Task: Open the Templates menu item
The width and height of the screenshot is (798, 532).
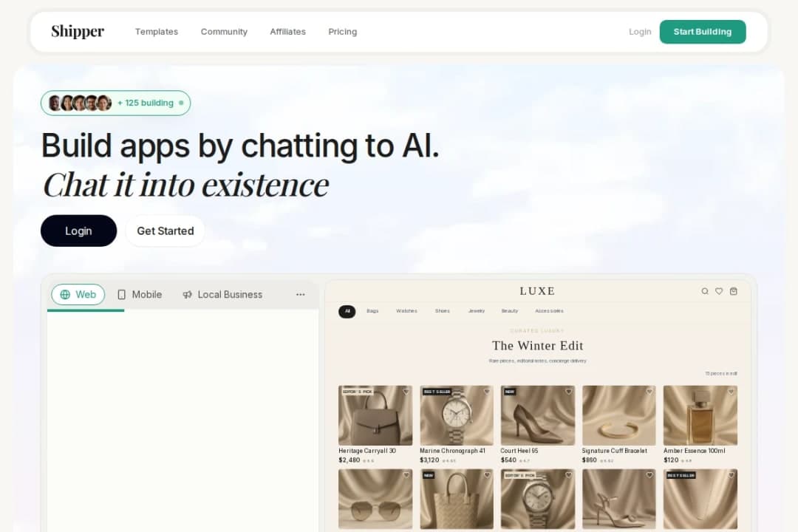Action: (x=156, y=32)
